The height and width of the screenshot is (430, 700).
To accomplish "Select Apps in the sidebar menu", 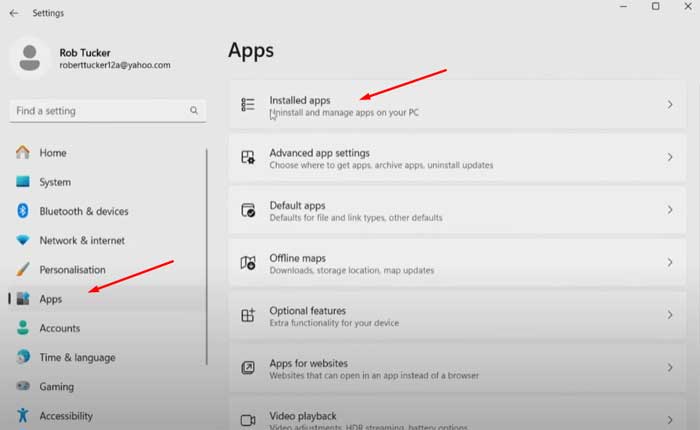I will (50, 299).
